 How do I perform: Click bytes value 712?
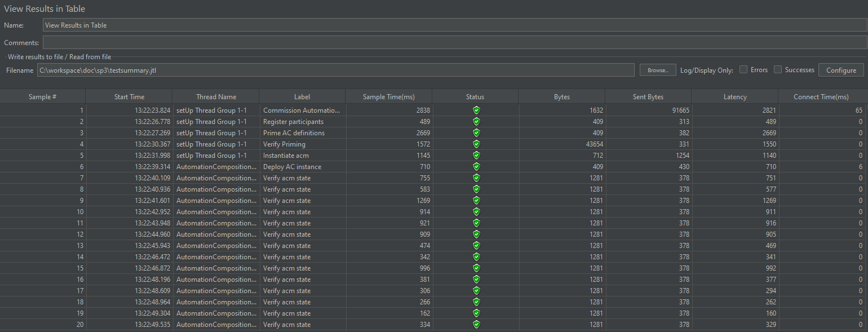pyautogui.click(x=597, y=156)
